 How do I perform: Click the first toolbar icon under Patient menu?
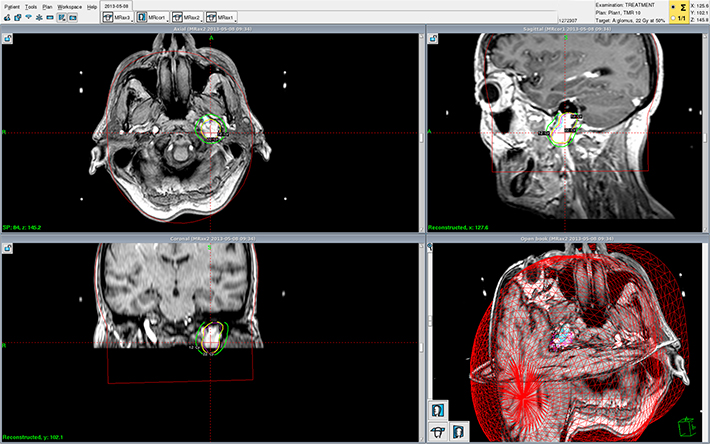click(x=7, y=18)
